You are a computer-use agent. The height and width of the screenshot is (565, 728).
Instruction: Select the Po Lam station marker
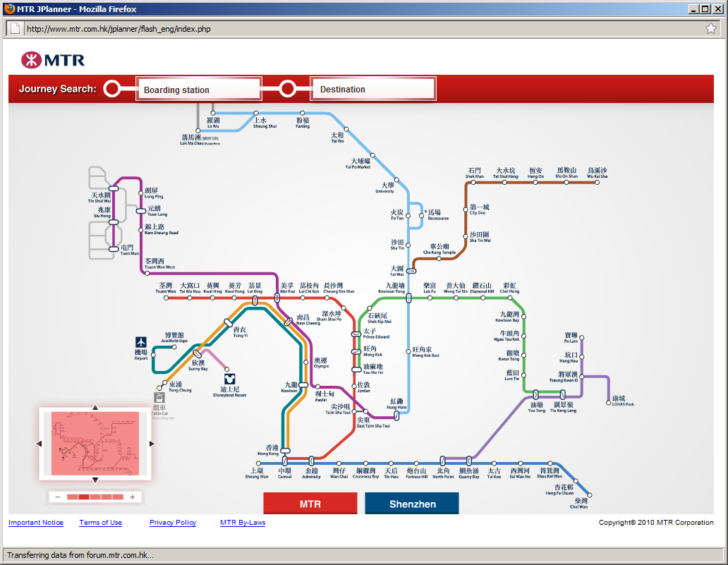pyautogui.click(x=581, y=337)
